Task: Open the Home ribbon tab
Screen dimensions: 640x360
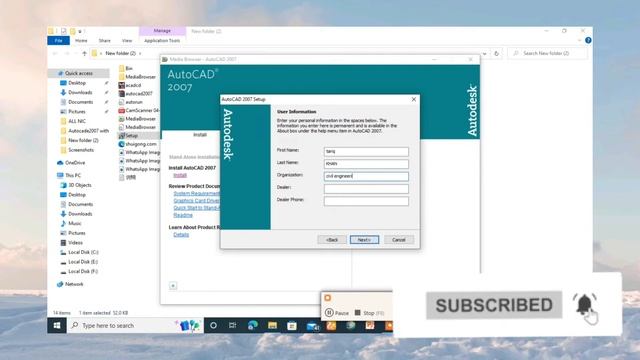Action: coord(81,40)
